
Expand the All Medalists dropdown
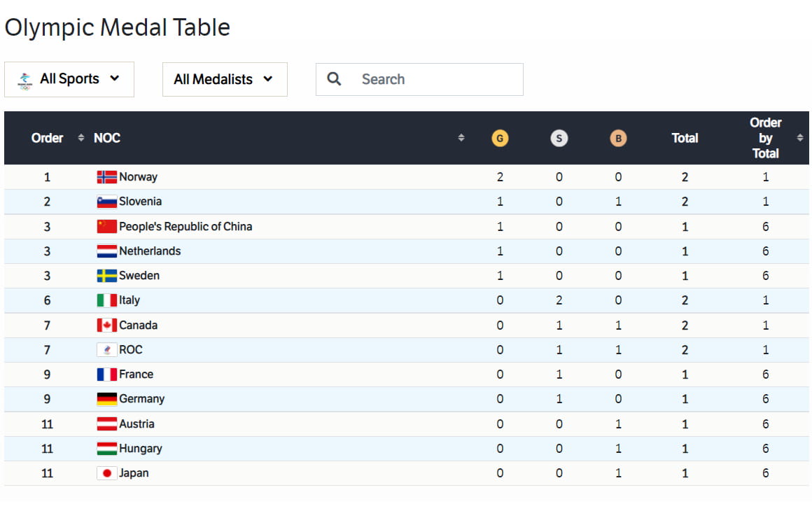pyautogui.click(x=224, y=79)
